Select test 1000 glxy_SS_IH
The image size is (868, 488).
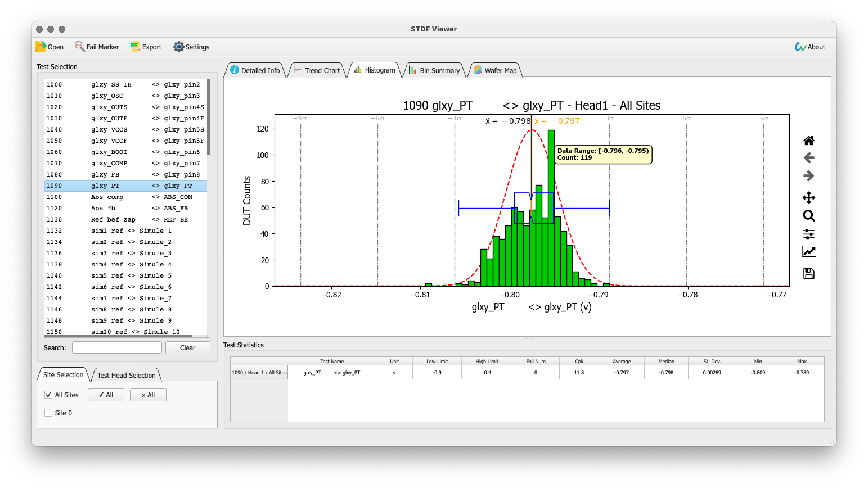coord(125,85)
